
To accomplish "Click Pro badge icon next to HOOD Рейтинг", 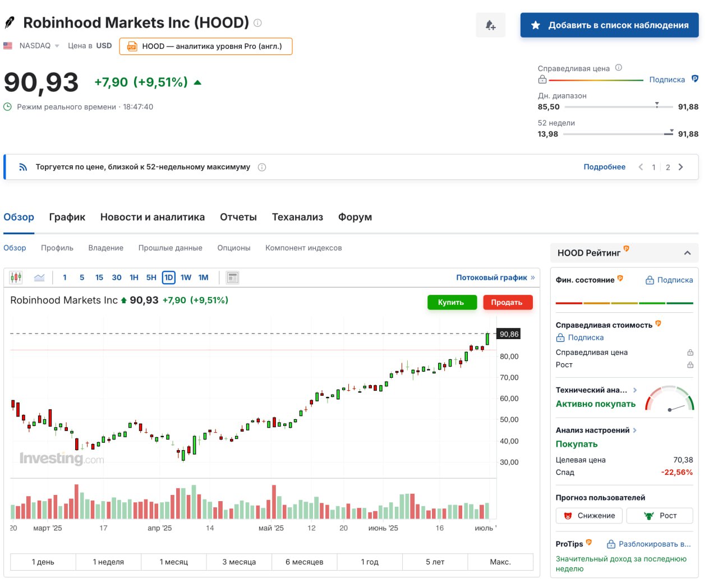I will tap(627, 248).
